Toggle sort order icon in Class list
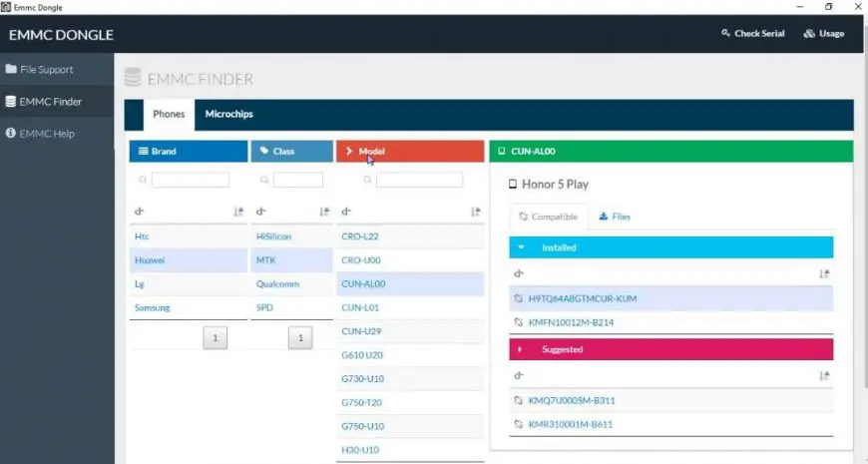Image resolution: width=868 pixels, height=464 pixels. click(x=324, y=212)
